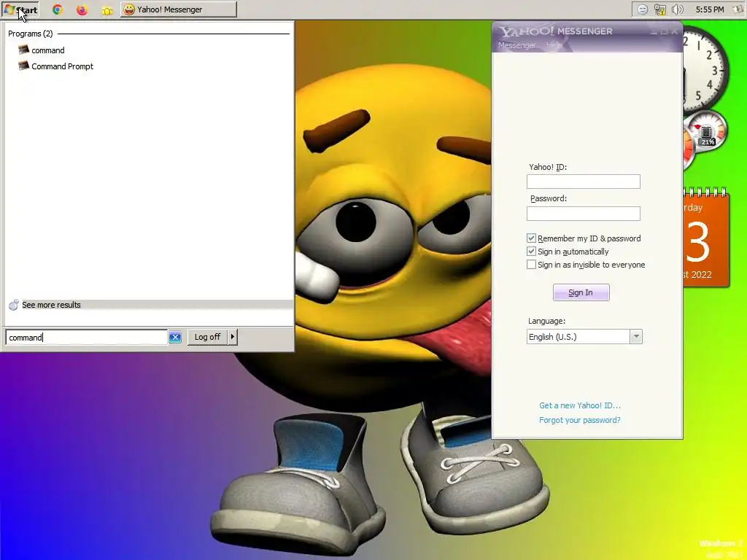This screenshot has height=560, width=747.
Task: Maximize the Yahoo Messenger window
Action: pyautogui.click(x=664, y=32)
